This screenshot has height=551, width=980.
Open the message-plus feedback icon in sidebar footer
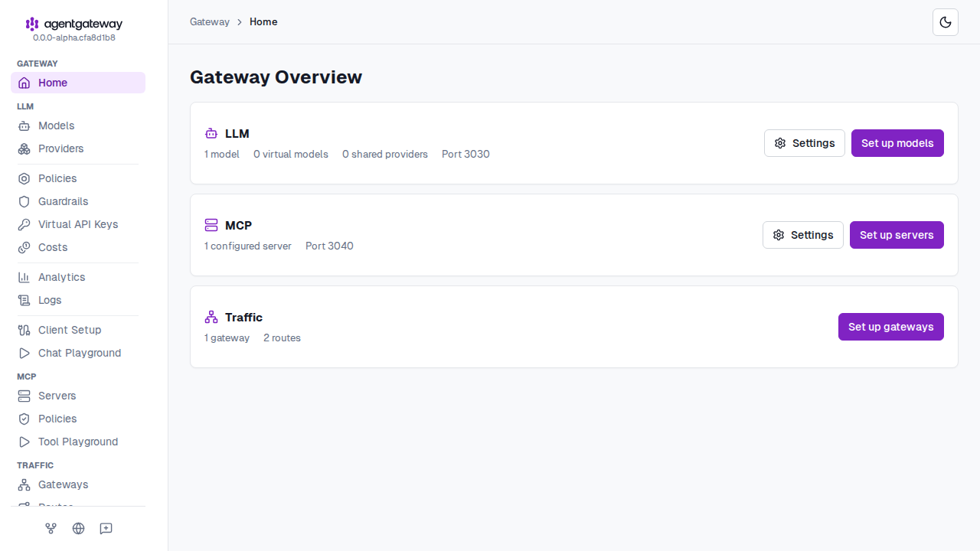click(x=106, y=528)
